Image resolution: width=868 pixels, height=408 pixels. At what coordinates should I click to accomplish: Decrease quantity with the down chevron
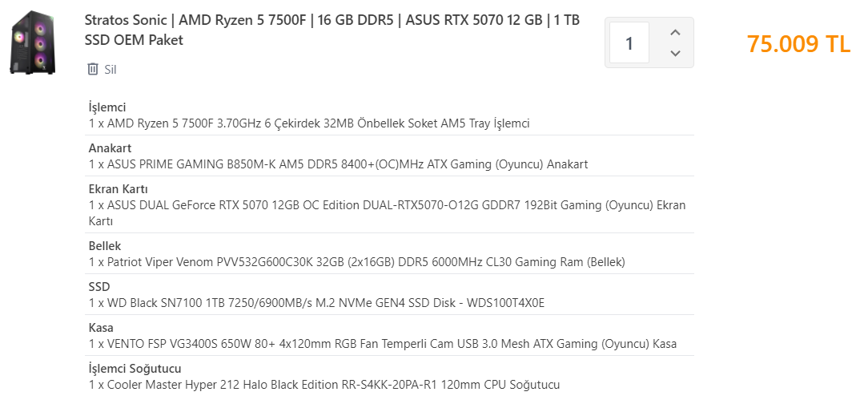[674, 53]
